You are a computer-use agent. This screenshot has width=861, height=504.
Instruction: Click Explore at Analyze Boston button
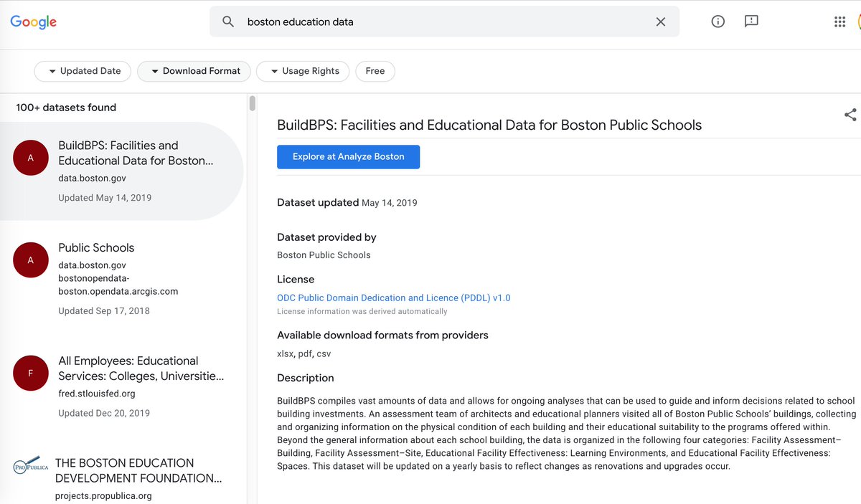[349, 157]
